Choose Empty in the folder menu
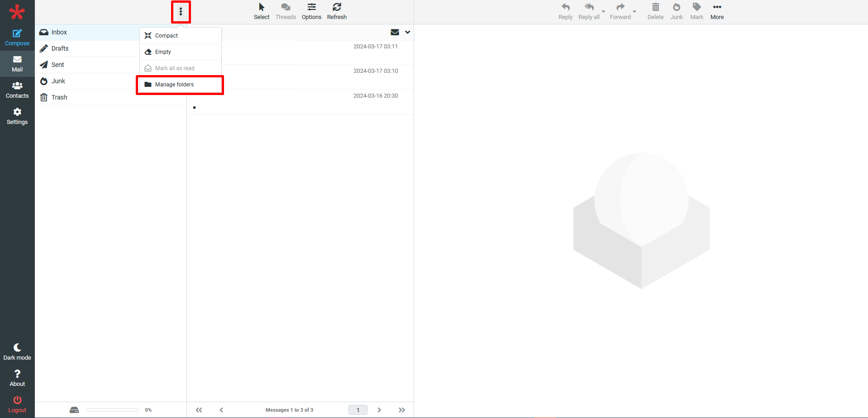The width and height of the screenshot is (868, 418). [x=163, y=52]
